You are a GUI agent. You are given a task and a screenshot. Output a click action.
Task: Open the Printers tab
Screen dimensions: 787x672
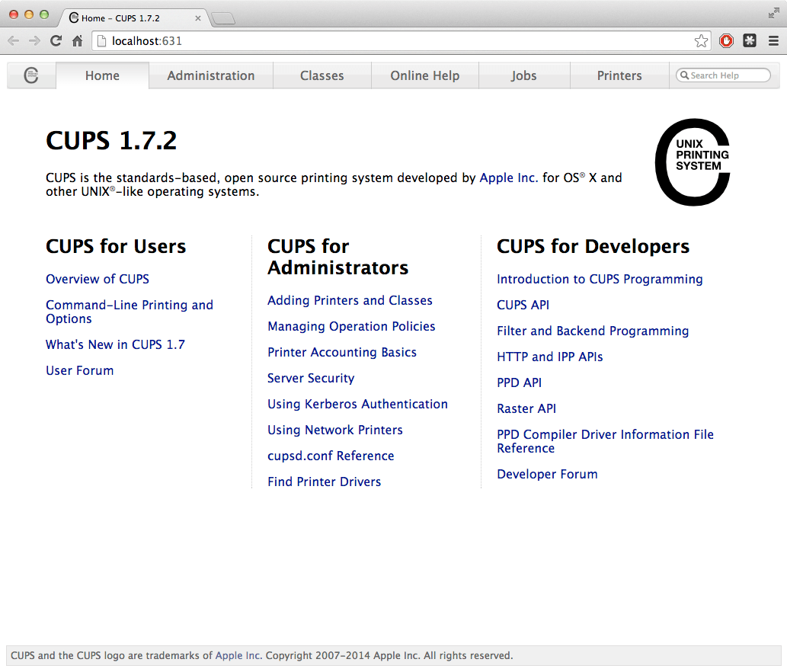point(619,75)
